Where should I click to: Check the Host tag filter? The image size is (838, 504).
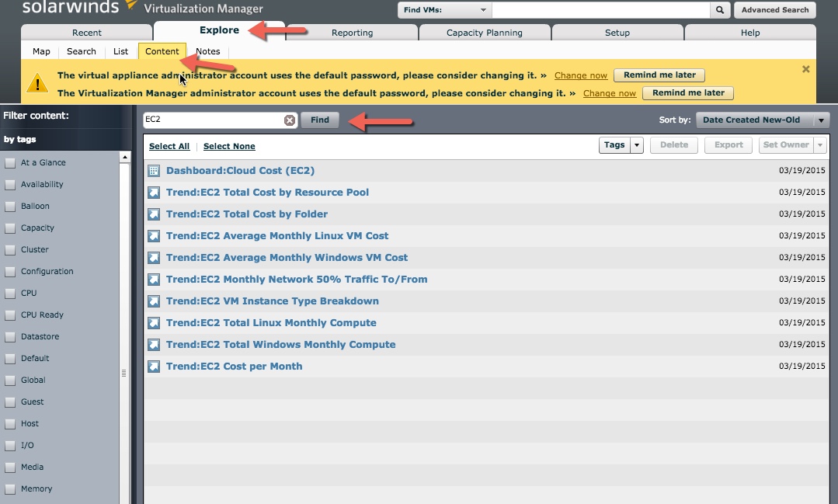[10, 424]
